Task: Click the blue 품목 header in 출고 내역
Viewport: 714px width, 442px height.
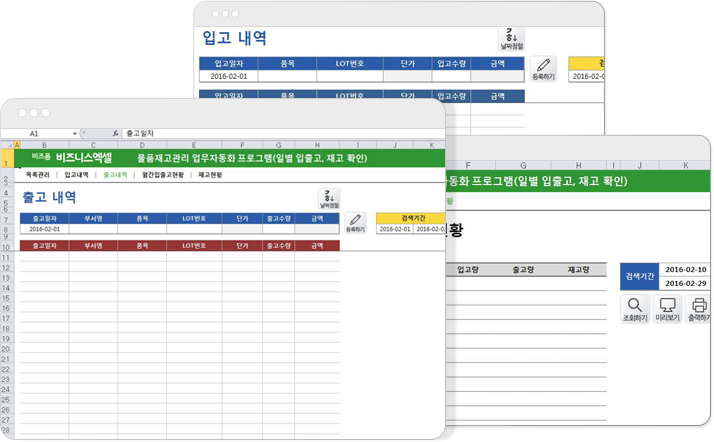Action: point(142,218)
